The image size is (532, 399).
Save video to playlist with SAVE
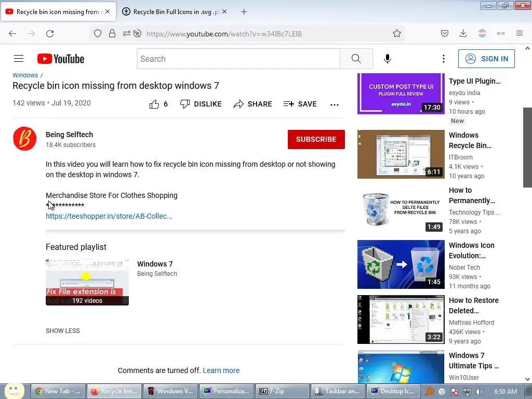coord(300,104)
